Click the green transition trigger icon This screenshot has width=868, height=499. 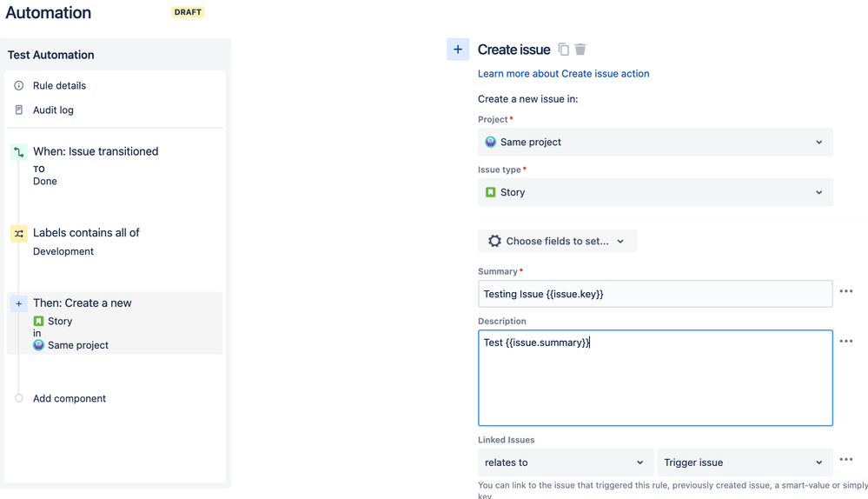pos(19,152)
